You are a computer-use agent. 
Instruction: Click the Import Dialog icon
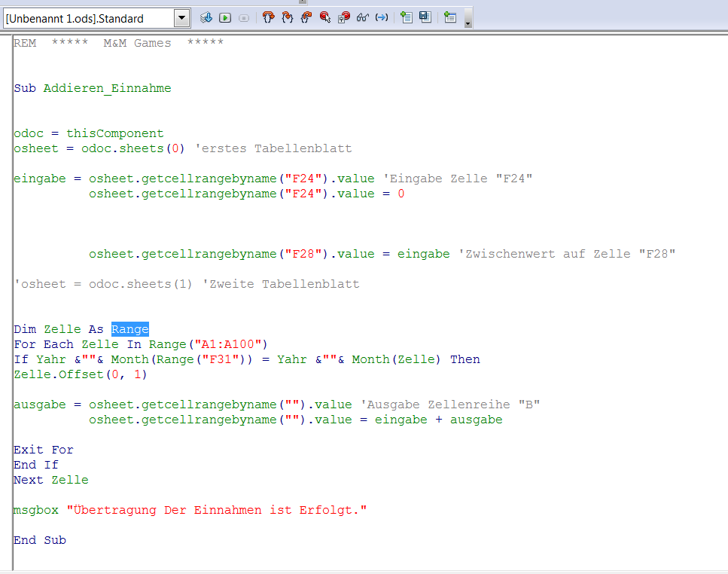(450, 17)
